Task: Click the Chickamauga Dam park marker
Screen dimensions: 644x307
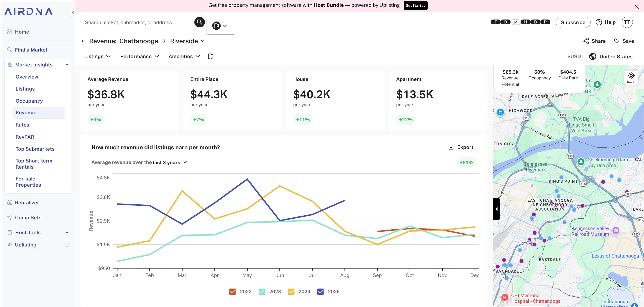Action: [x=581, y=162]
